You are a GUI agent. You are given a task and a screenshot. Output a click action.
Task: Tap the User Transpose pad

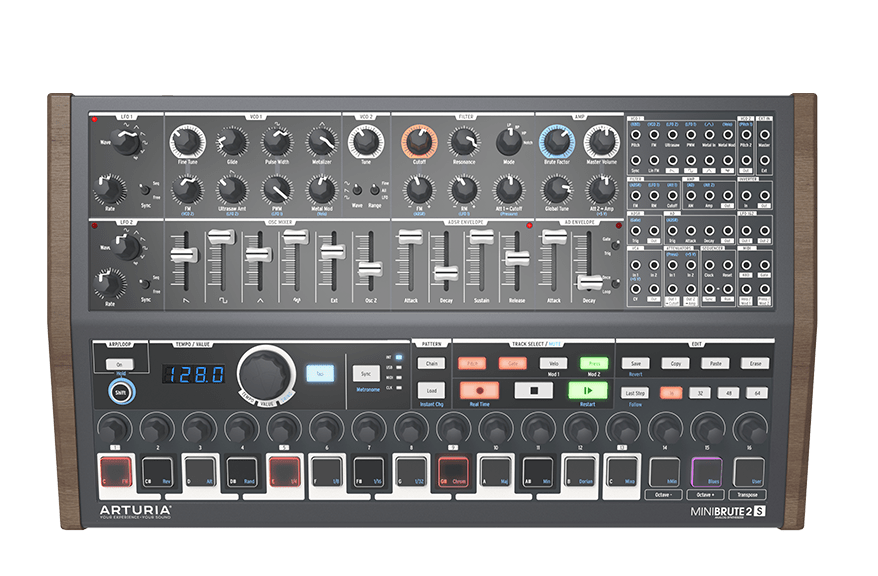tap(749, 471)
